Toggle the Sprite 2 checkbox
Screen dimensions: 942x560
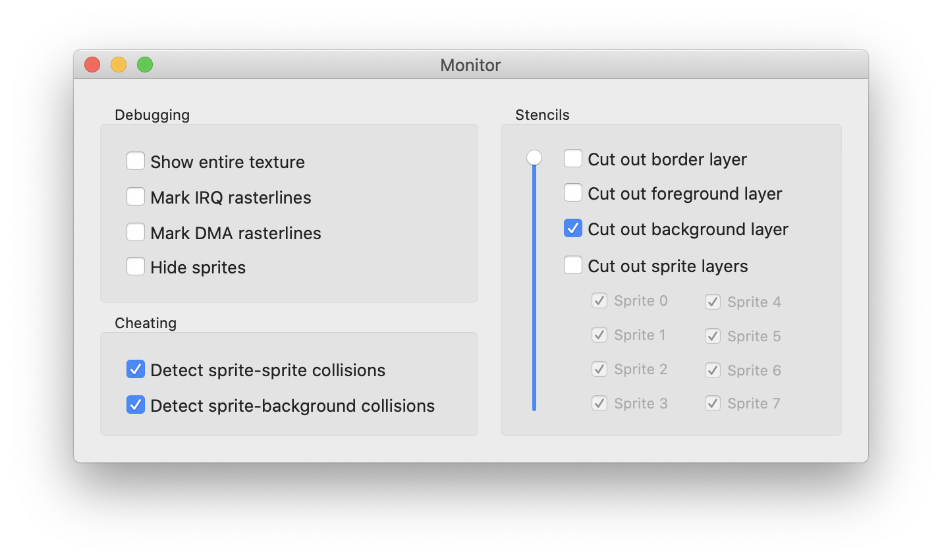(599, 369)
